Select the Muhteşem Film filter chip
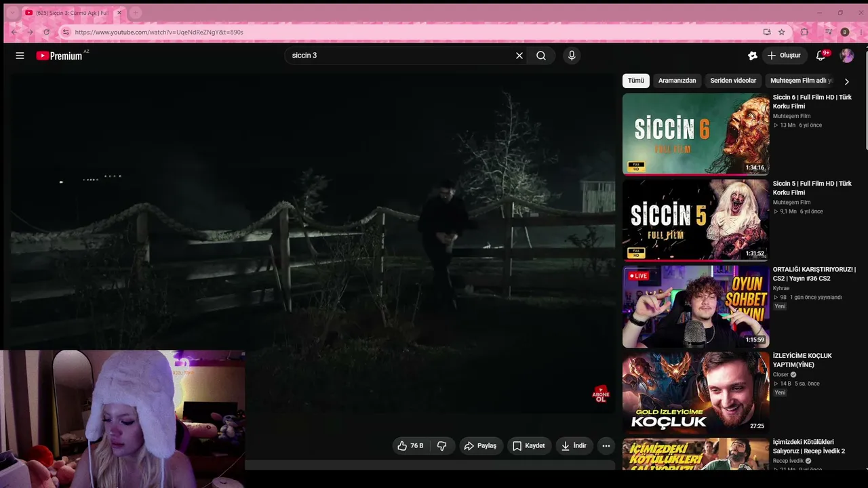Image resolution: width=868 pixels, height=488 pixels. [801, 81]
